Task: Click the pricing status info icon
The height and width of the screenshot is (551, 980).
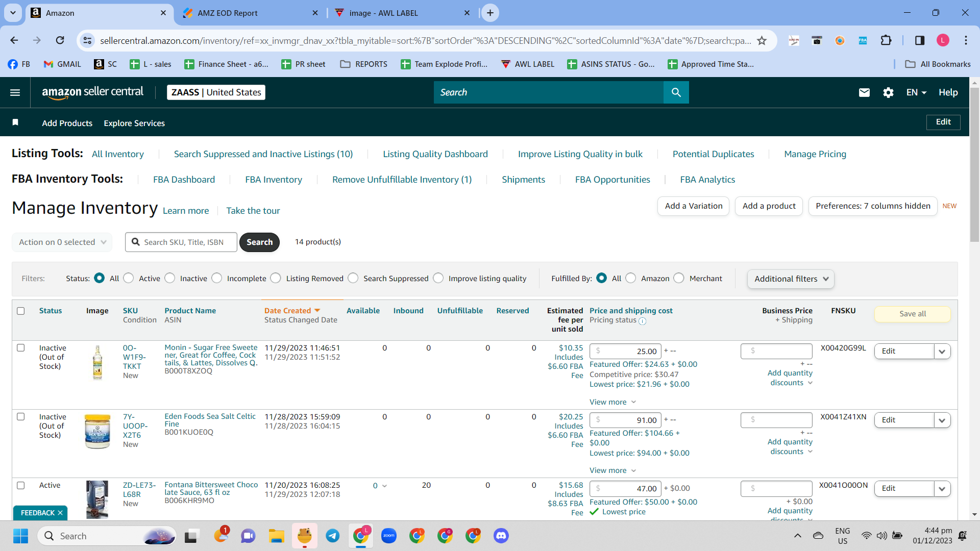Action: click(643, 321)
